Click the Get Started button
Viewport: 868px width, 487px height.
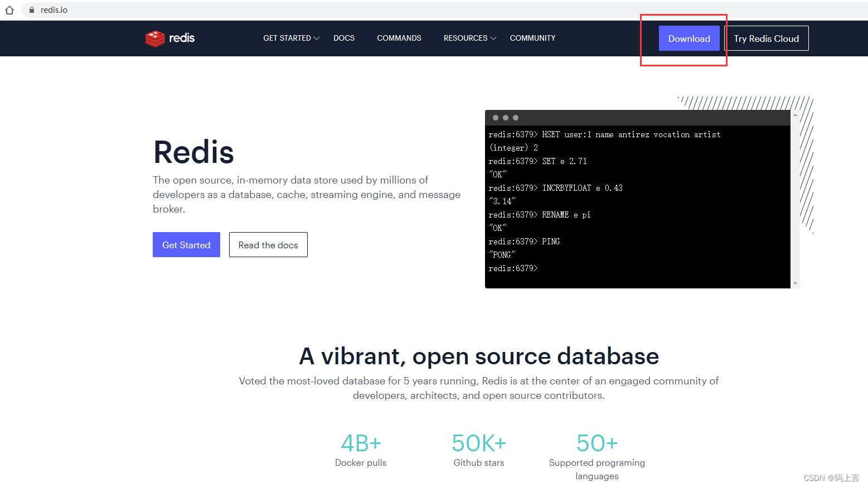click(x=186, y=245)
